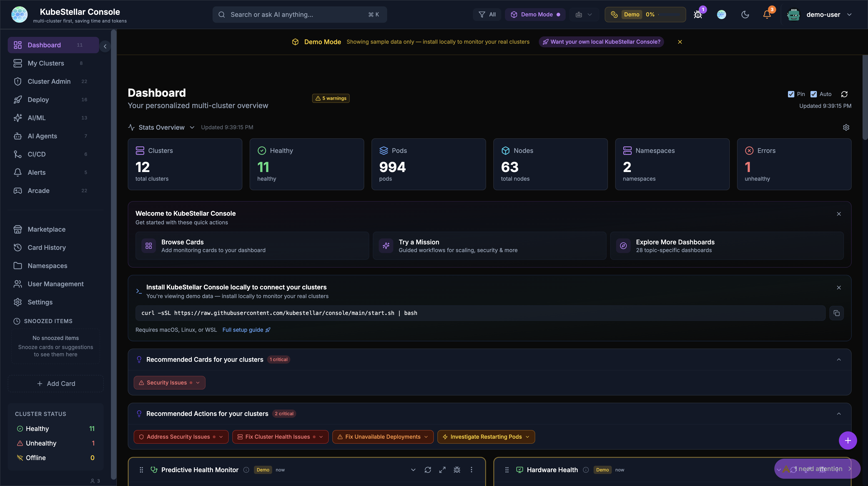Viewport: 868px width, 486px height.
Task: Toggle the Pin checkbox
Action: click(x=791, y=94)
